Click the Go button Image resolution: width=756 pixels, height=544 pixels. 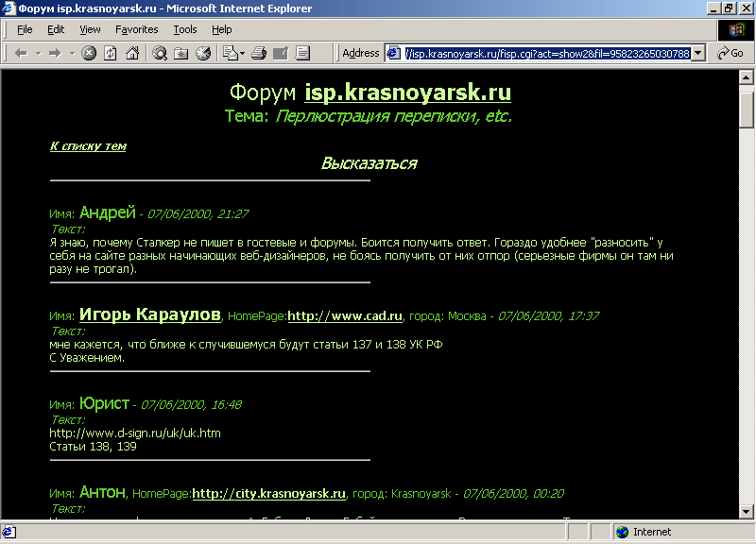[730, 54]
